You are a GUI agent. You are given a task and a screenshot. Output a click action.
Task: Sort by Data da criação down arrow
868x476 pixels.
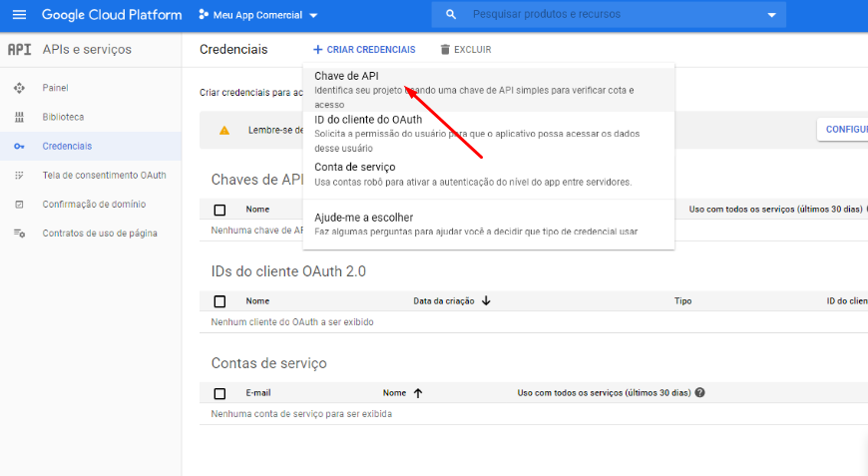[486, 300]
